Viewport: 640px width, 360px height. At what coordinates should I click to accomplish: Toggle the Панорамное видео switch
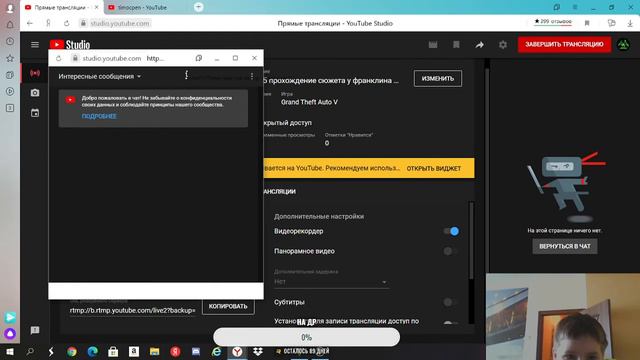(451, 251)
